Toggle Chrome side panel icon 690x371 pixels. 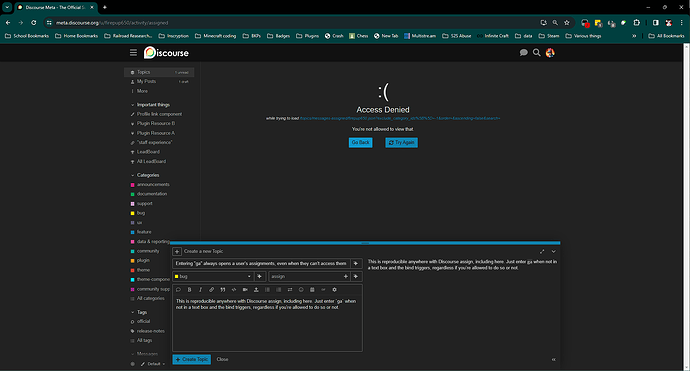pyautogui.click(x=656, y=22)
